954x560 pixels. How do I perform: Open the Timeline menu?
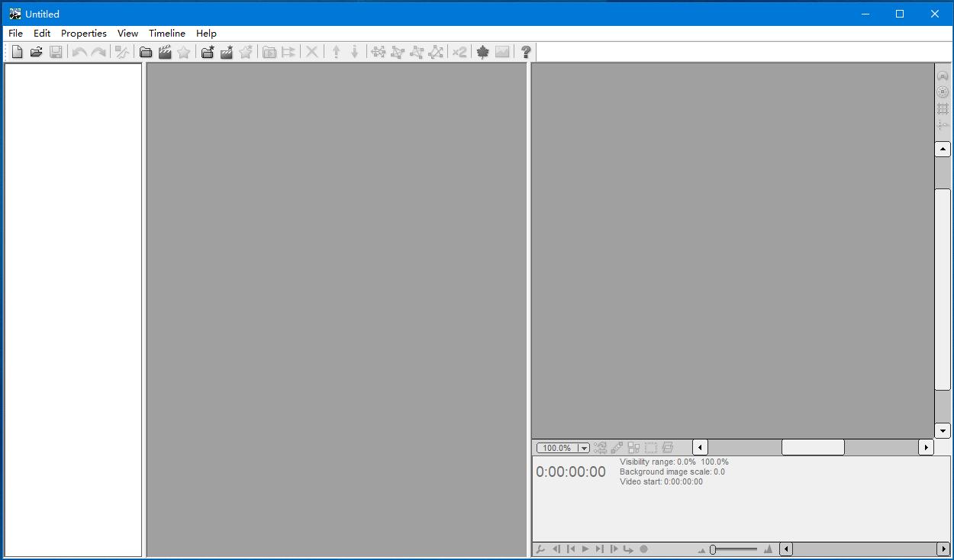(167, 34)
